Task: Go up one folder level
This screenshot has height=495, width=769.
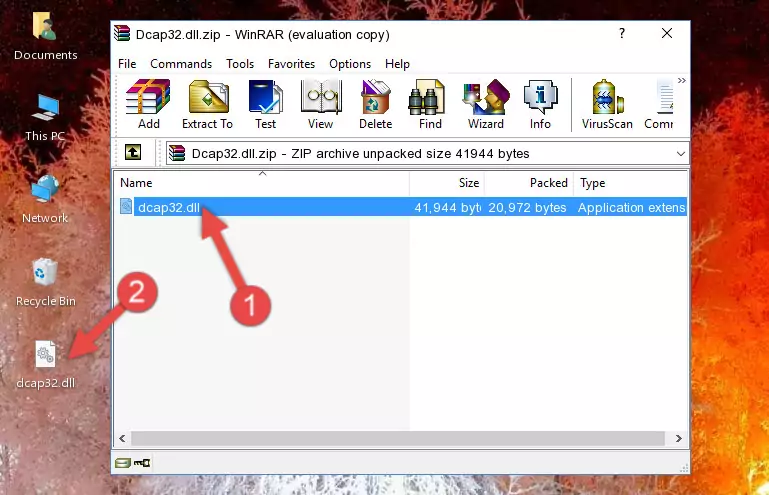Action: point(133,153)
